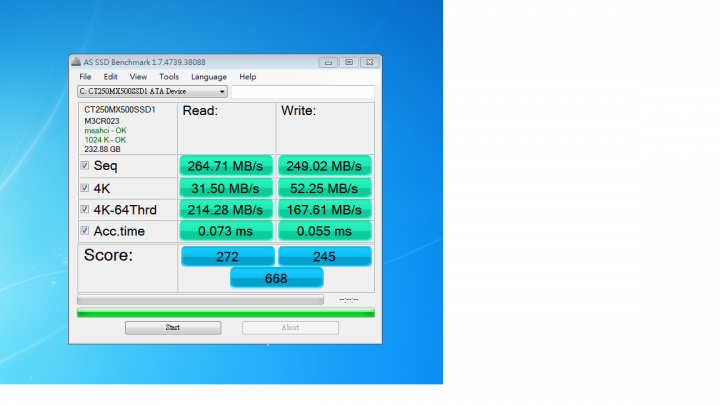720x405 pixels.
Task: Click the write access time 0.055 ms
Action: (324, 231)
